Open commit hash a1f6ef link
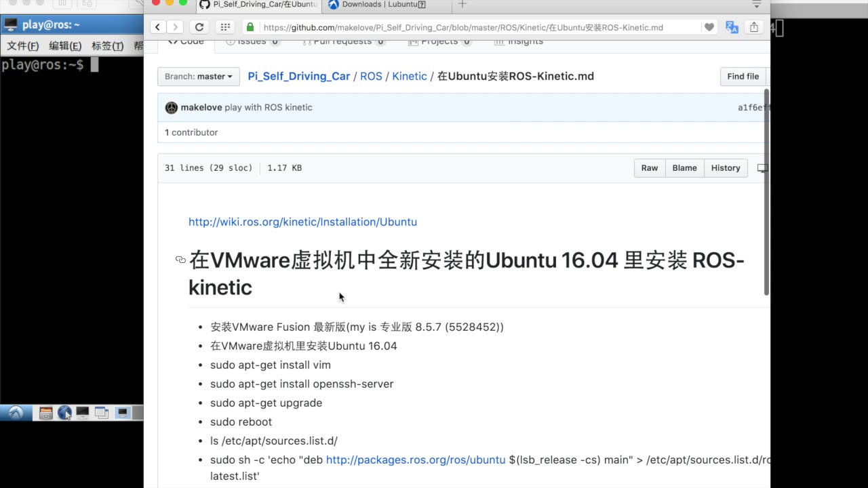This screenshot has height=488, width=868. 753,108
